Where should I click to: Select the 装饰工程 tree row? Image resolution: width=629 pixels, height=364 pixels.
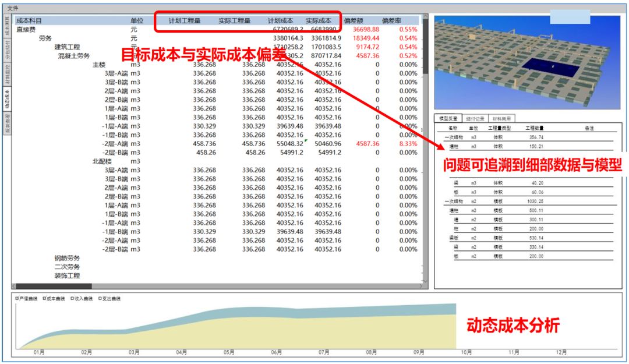(x=67, y=275)
